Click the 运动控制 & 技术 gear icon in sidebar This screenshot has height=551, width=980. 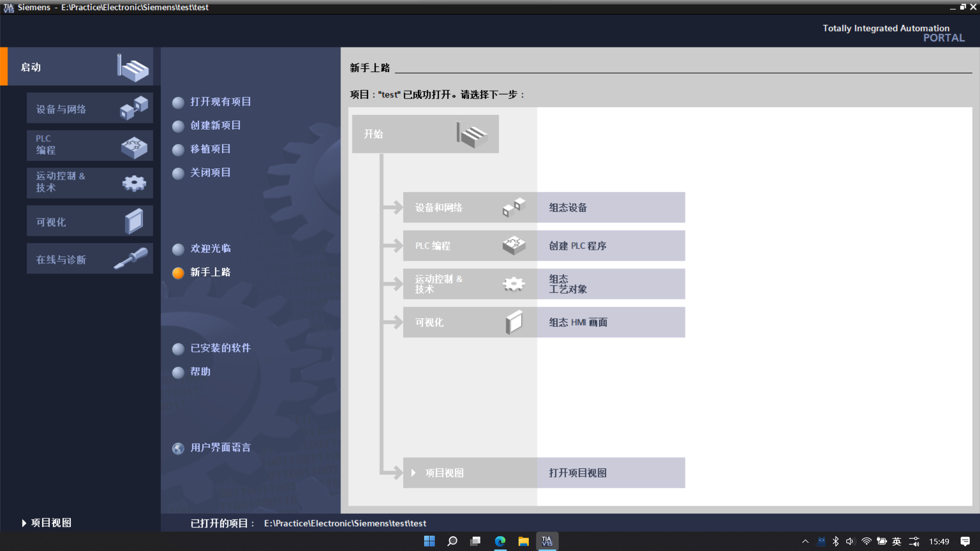134,183
